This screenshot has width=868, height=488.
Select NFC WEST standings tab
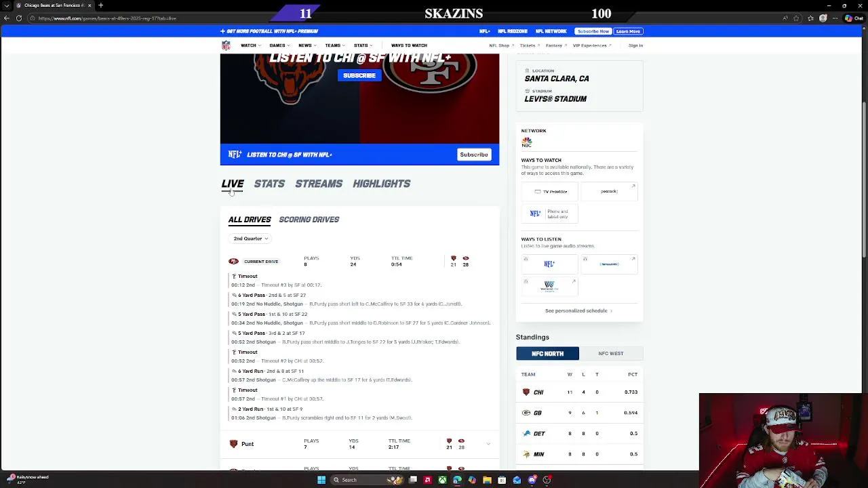pos(611,354)
